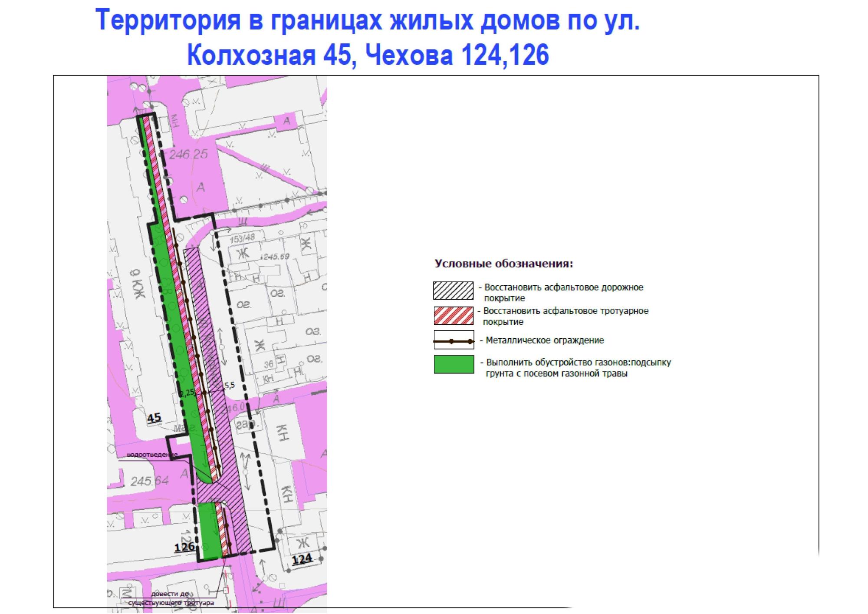The height and width of the screenshot is (614, 868).
Task: Click the green lawn legend swatch
Action: pos(454,364)
